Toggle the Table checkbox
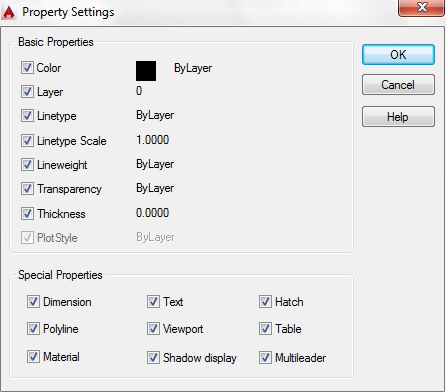This screenshot has height=392, width=446. (x=265, y=329)
